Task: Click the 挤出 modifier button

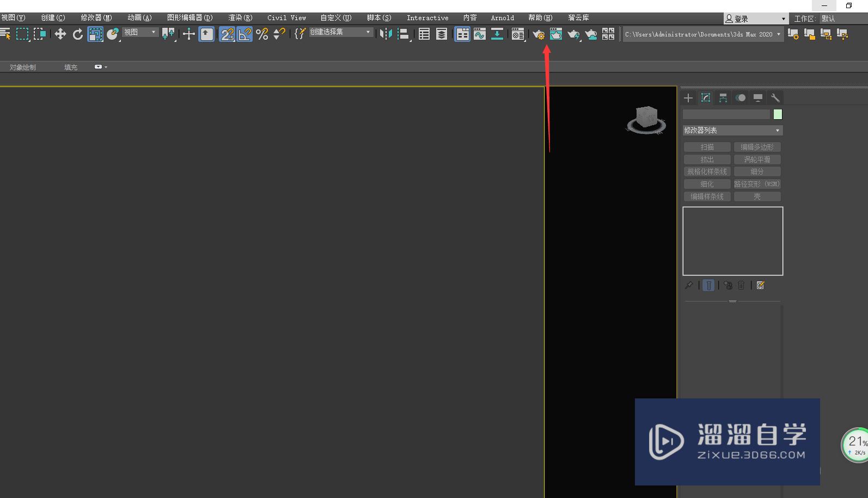Action: (707, 159)
